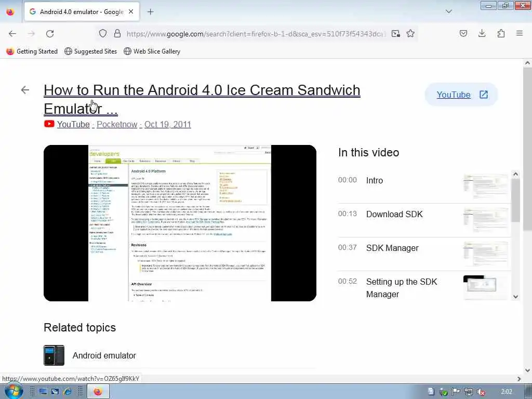Open Suggested Sites bookmark
This screenshot has width=532, height=399.
click(x=90, y=51)
